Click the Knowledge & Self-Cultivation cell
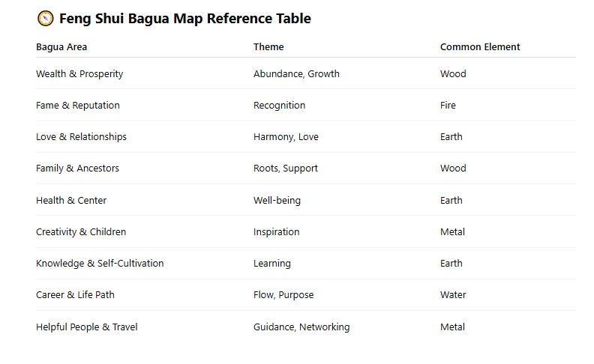This screenshot has height=364, width=594. click(x=100, y=263)
